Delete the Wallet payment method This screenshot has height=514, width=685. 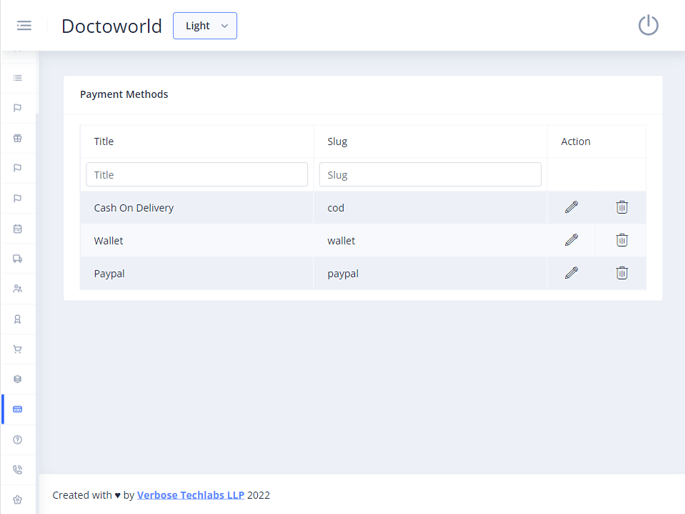click(621, 240)
